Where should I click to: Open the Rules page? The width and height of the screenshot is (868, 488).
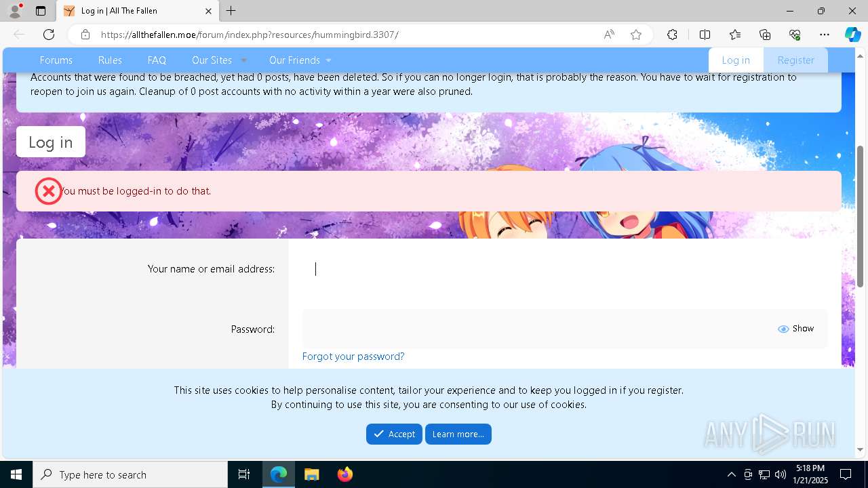pyautogui.click(x=110, y=60)
